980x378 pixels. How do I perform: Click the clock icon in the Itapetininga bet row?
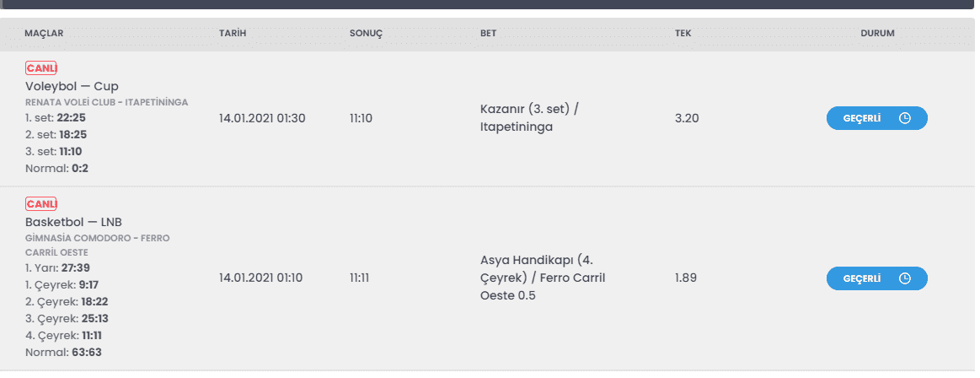[904, 118]
